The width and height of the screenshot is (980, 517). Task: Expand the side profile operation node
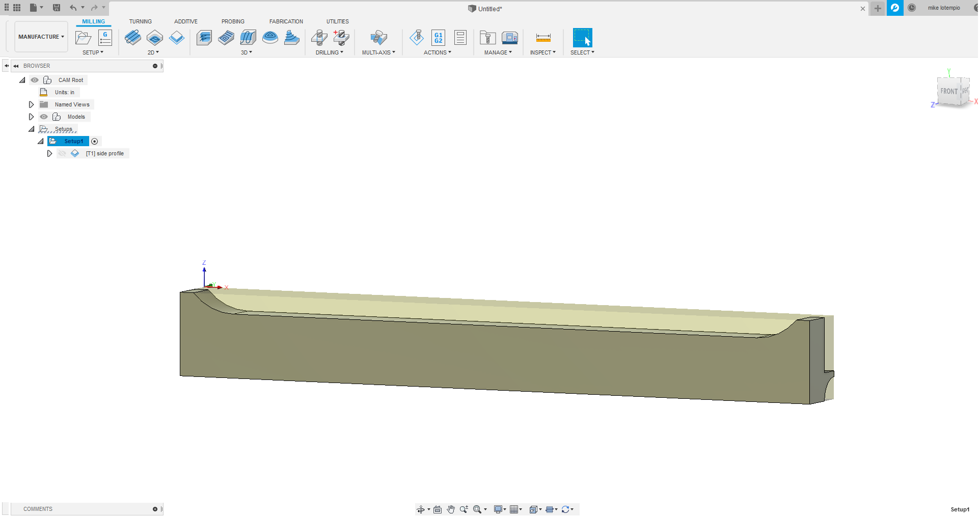pos(49,153)
